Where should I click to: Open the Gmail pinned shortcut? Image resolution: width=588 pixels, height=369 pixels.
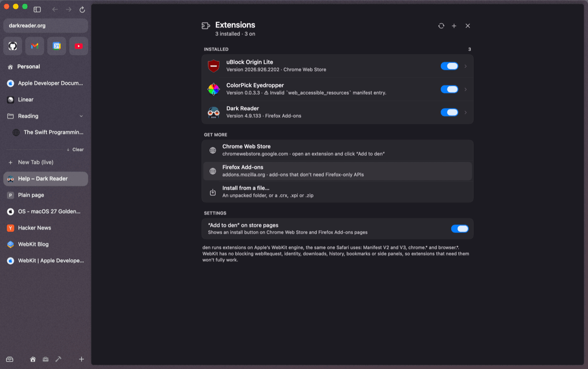tap(34, 46)
